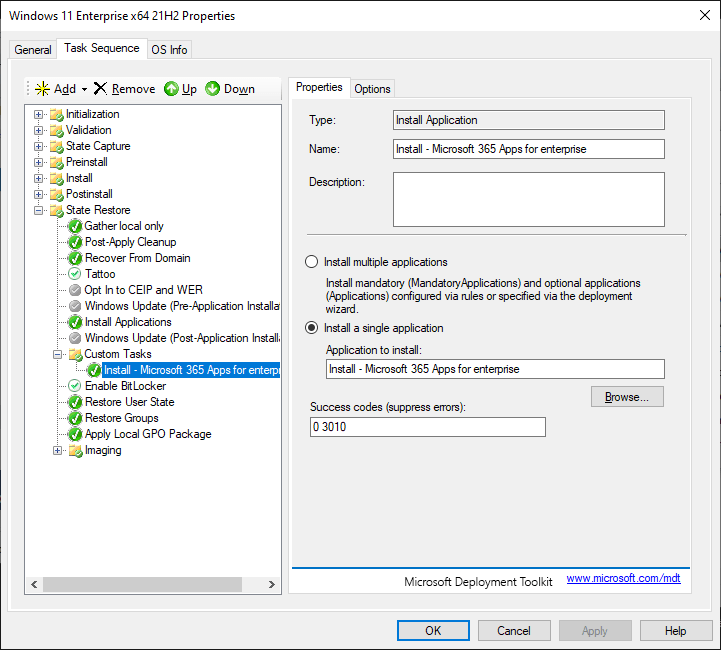Click the Type field
Viewport: 721px width, 650px height.
528,120
